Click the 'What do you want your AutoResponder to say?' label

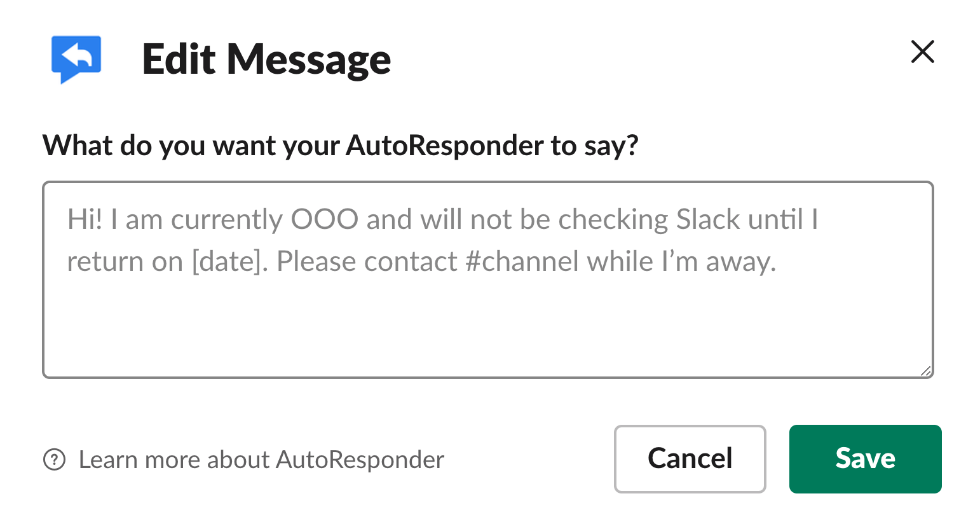pyautogui.click(x=340, y=146)
